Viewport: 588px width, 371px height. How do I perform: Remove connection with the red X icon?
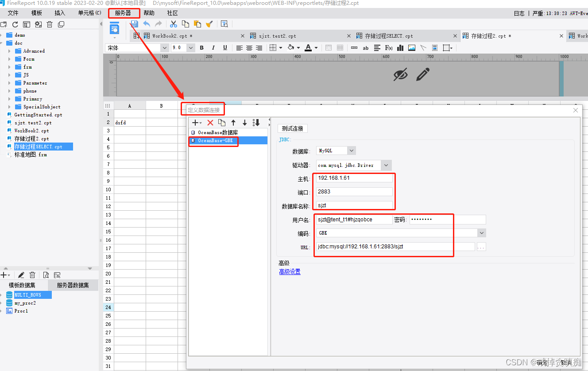[210, 123]
